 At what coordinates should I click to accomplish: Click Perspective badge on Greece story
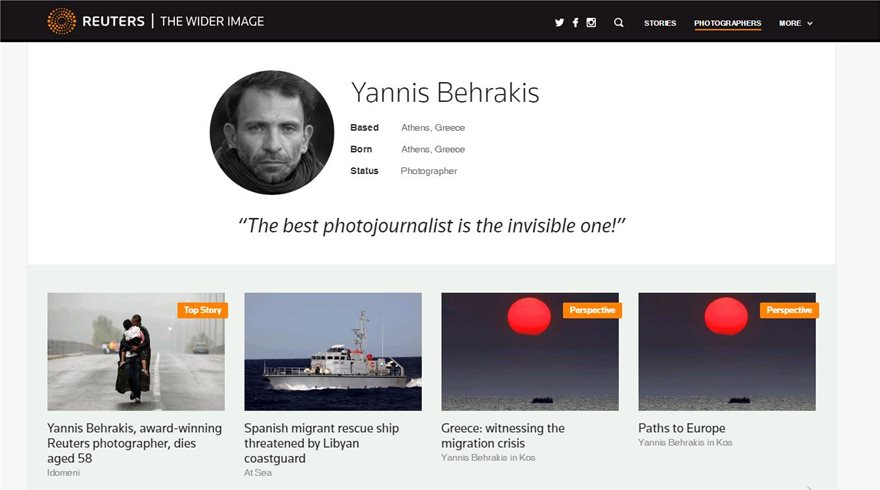592,310
